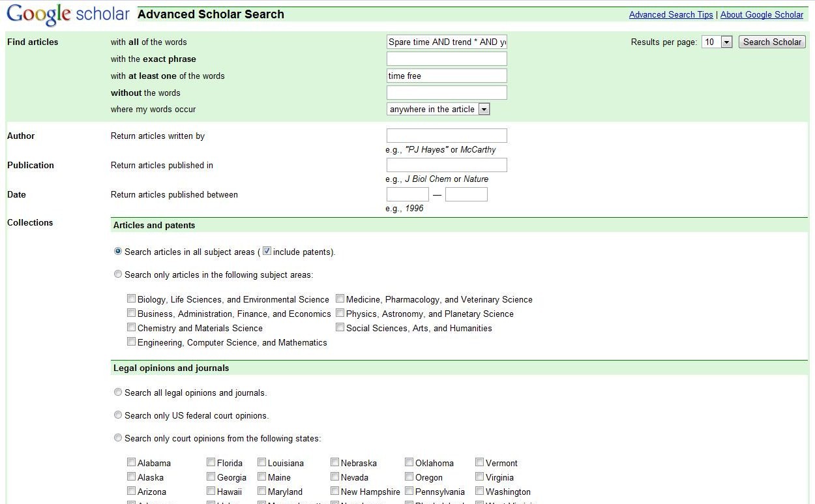Image resolution: width=815 pixels, height=504 pixels.
Task: Open Advanced Search Tips link
Action: tap(671, 14)
